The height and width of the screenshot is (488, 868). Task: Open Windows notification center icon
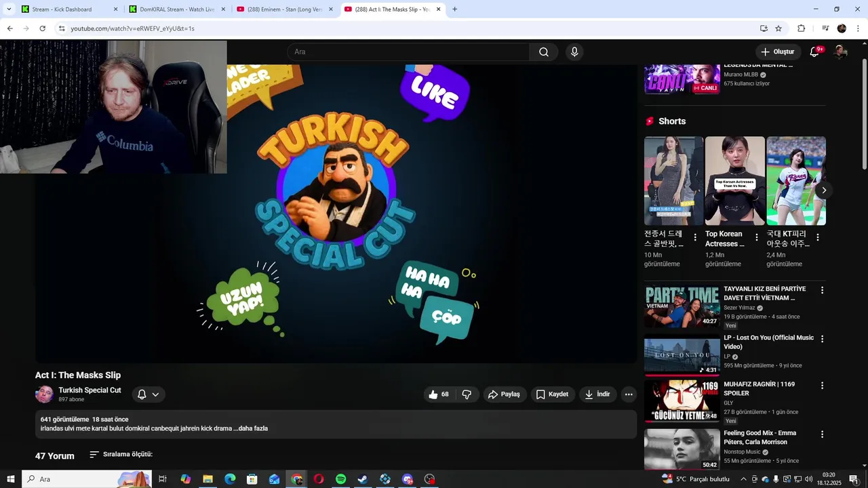pyautogui.click(x=854, y=479)
